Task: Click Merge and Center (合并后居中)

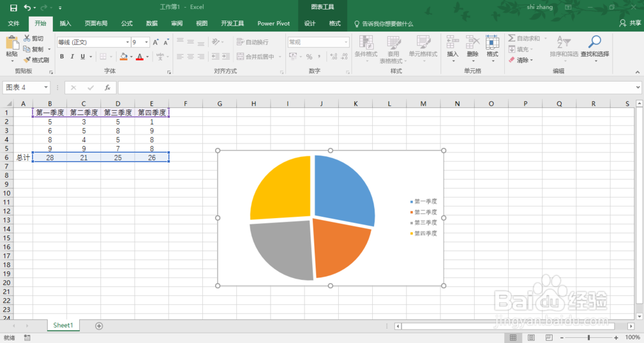Action: (256, 57)
